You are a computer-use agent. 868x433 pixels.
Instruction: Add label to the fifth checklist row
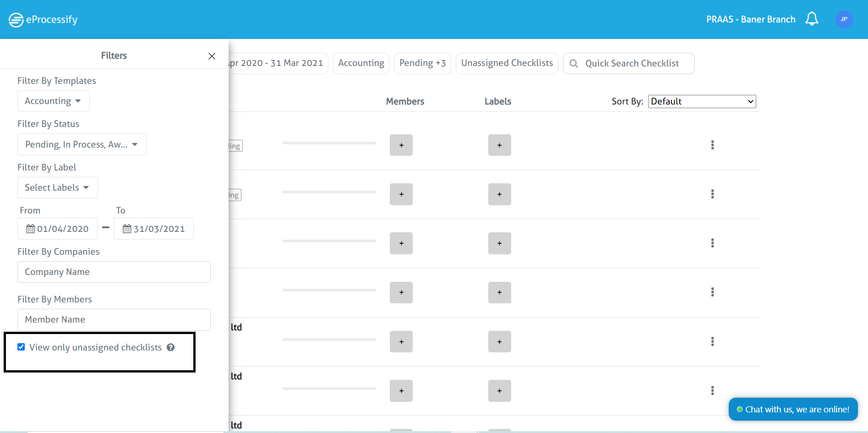tap(500, 341)
